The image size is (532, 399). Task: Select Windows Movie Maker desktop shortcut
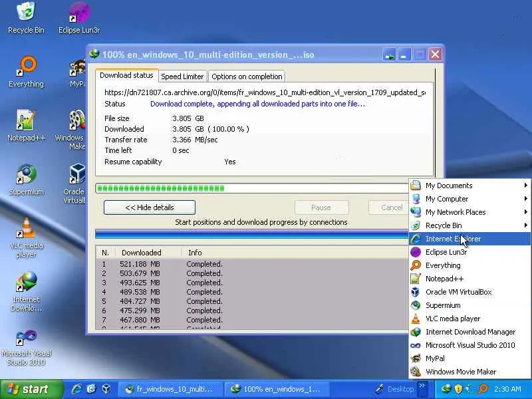(x=70, y=130)
